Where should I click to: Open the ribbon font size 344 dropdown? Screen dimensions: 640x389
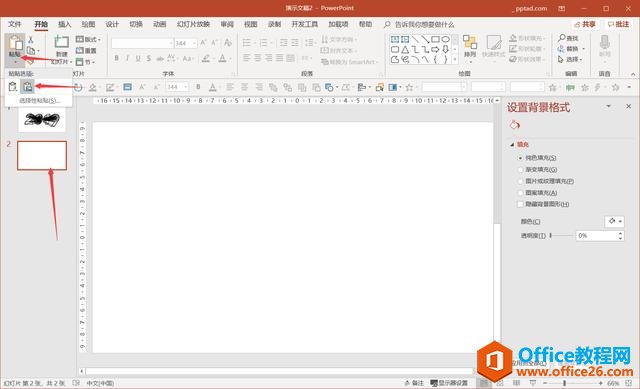coord(195,43)
